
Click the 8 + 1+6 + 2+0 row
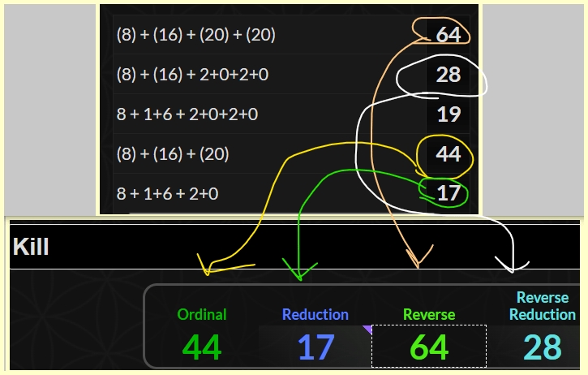(x=167, y=193)
